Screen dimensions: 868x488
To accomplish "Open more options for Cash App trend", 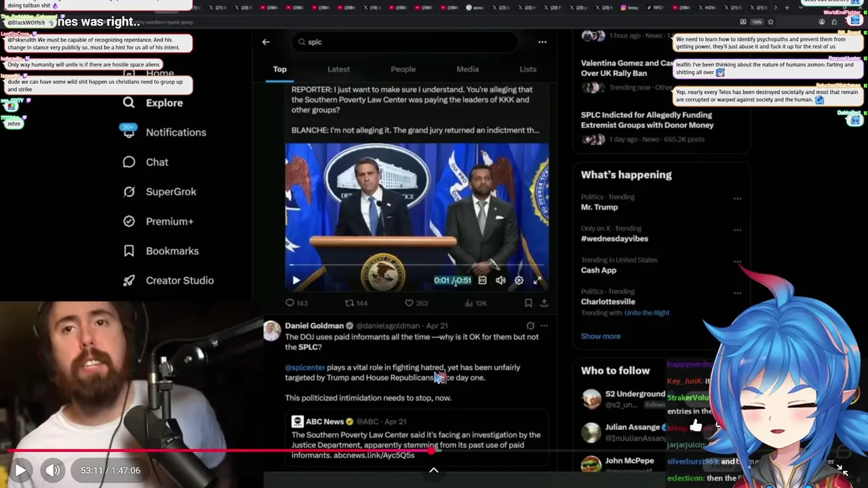I will click(x=737, y=262).
